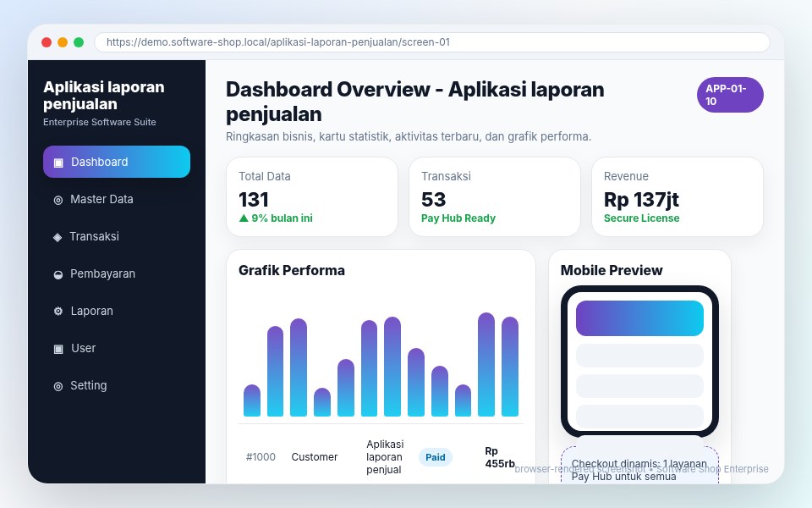Click the first short bar in Grafik Performa
The width and height of the screenshot is (812, 508).
point(252,400)
